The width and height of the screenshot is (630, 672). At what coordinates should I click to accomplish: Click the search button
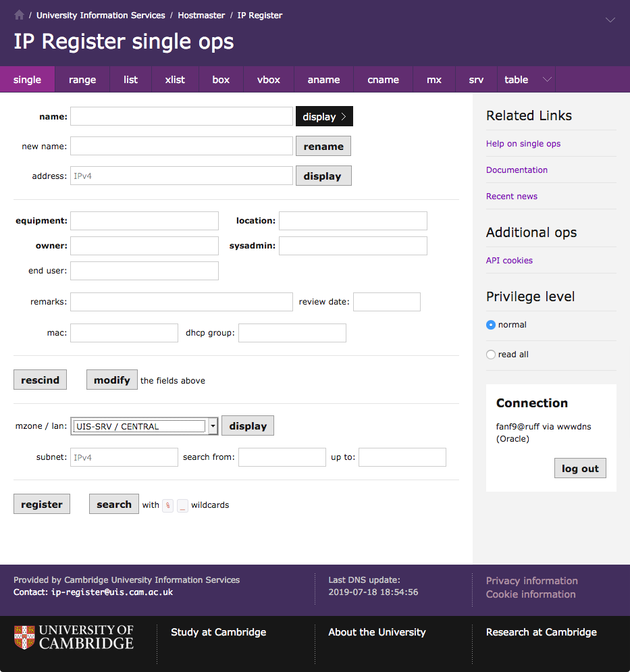(113, 505)
